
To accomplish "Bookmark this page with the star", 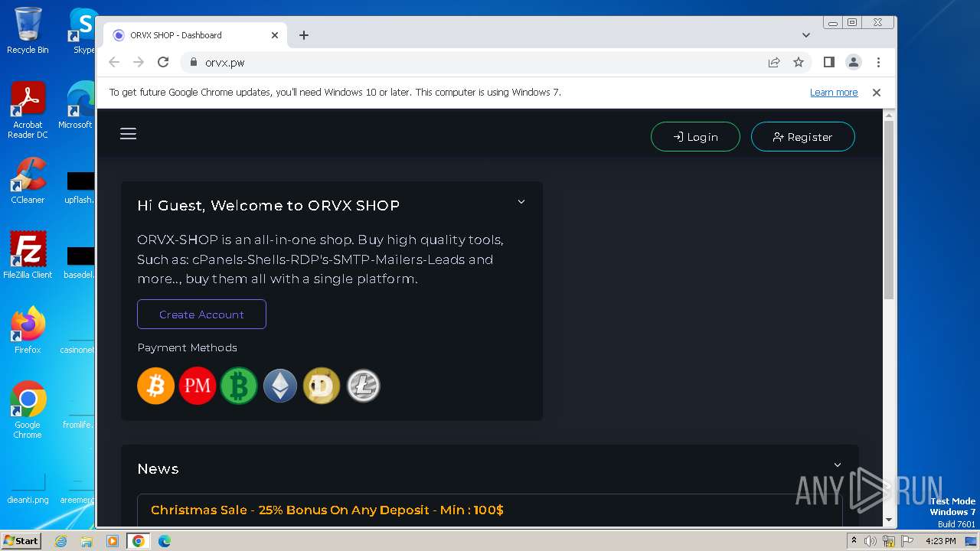I will 799,63.
